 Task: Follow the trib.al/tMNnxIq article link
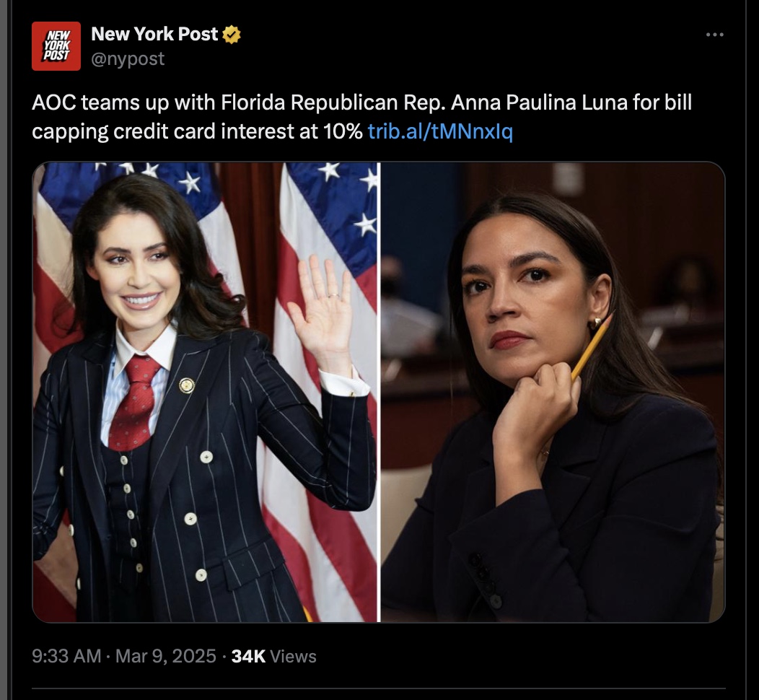coord(440,131)
